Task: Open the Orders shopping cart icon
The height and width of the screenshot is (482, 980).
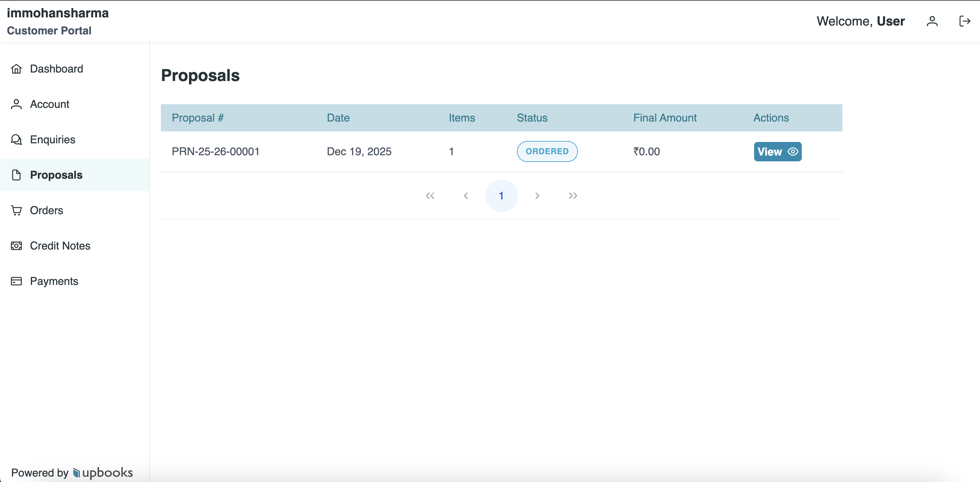Action: click(16, 210)
